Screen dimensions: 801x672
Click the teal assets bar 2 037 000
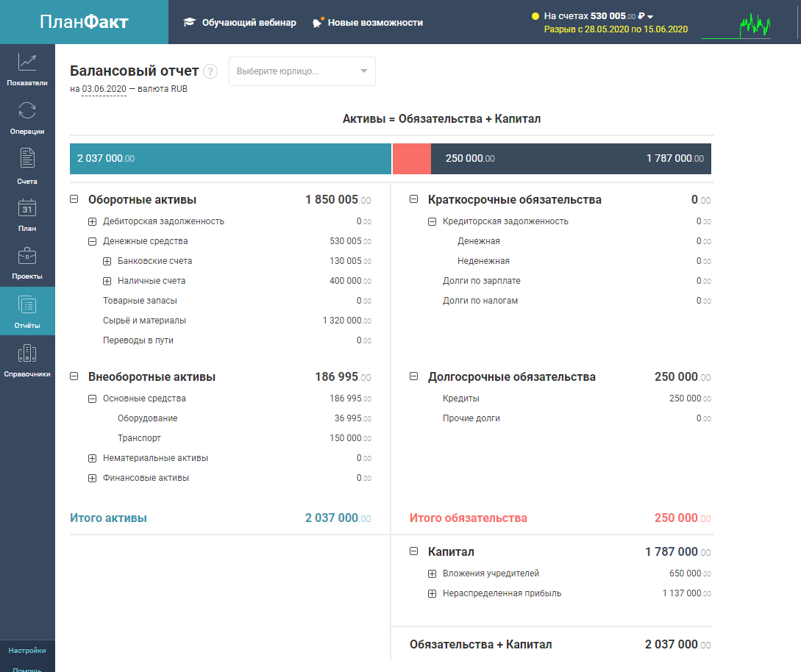coord(230,159)
